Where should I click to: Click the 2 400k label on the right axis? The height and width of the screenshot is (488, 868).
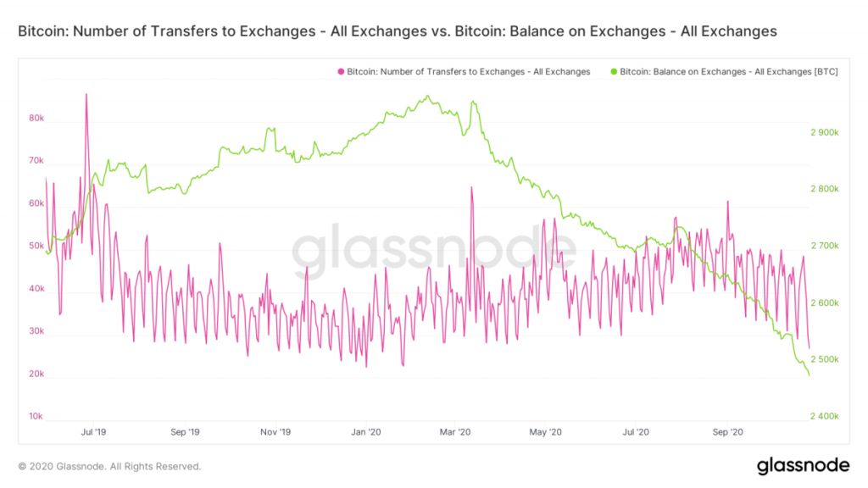(x=825, y=417)
